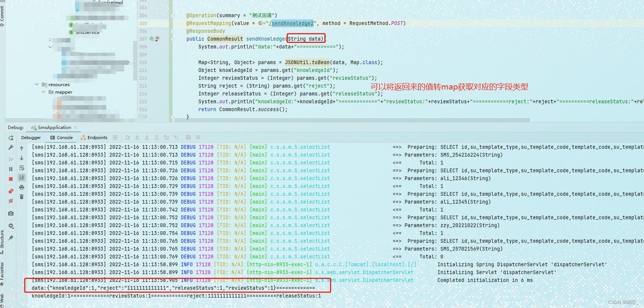Switch to the Console tab
Image resolution: width=644 pixels, height=308 pixels.
pos(62,138)
